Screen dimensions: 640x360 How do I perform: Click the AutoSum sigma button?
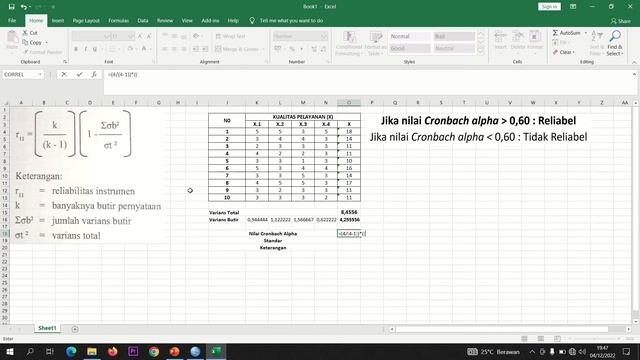(x=566, y=33)
